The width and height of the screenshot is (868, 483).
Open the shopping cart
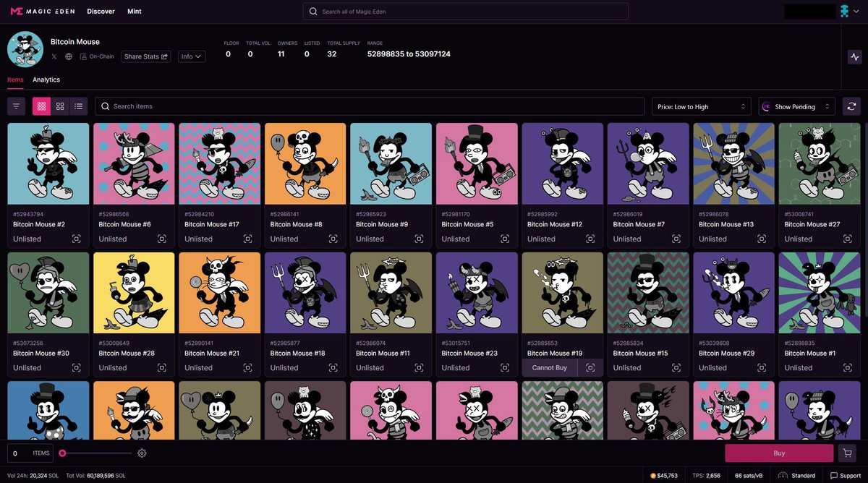click(x=846, y=453)
